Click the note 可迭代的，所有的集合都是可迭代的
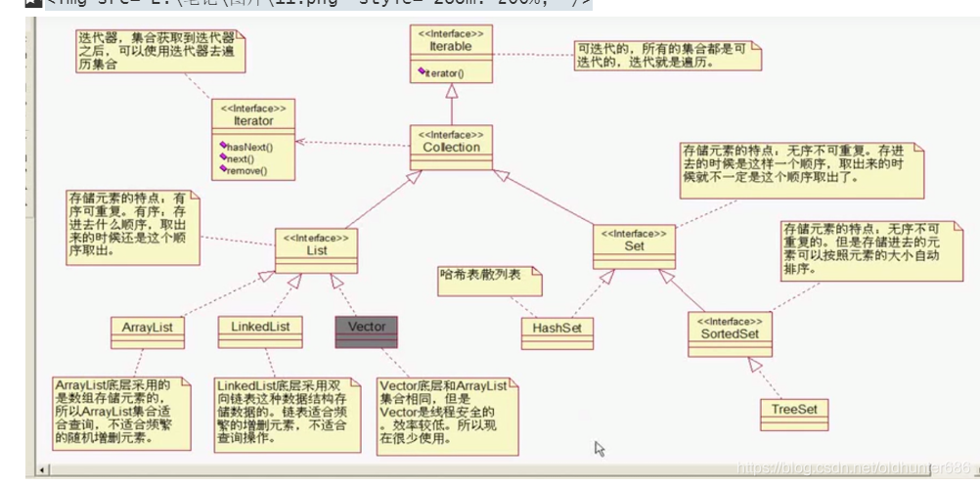 pos(668,56)
